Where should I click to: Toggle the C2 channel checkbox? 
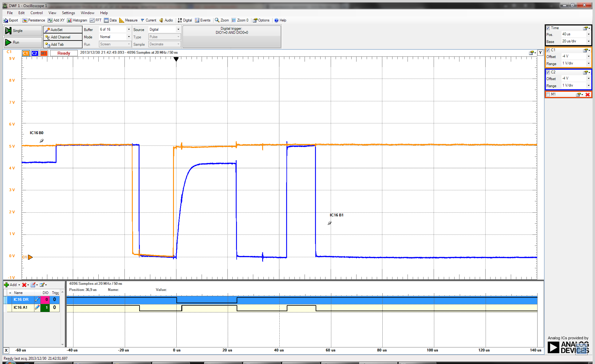548,72
